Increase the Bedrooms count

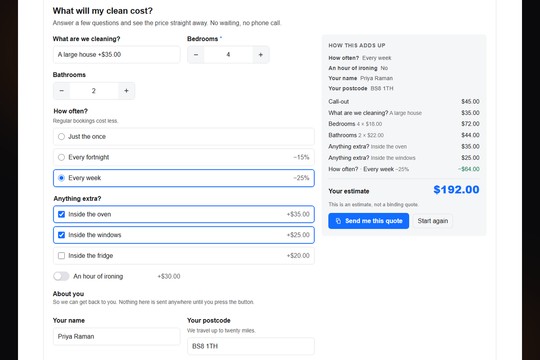click(261, 54)
